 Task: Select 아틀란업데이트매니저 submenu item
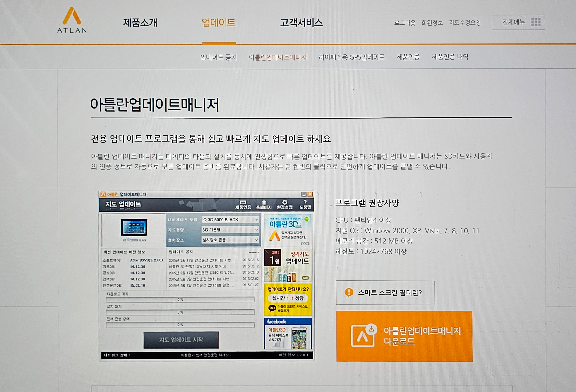(x=278, y=57)
